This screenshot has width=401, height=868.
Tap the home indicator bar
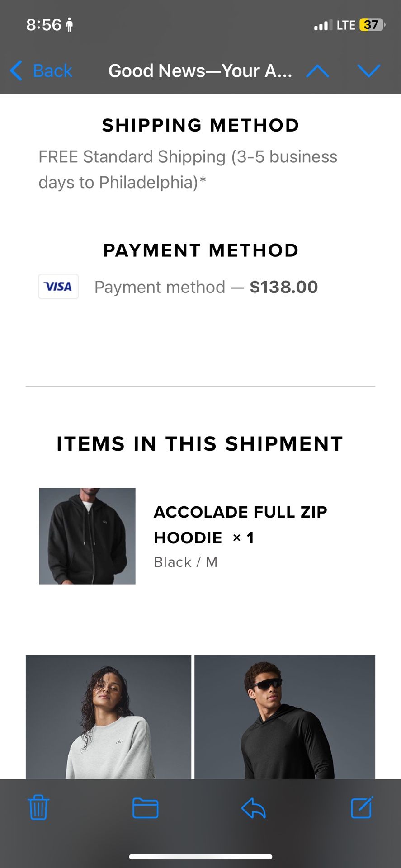(200, 857)
